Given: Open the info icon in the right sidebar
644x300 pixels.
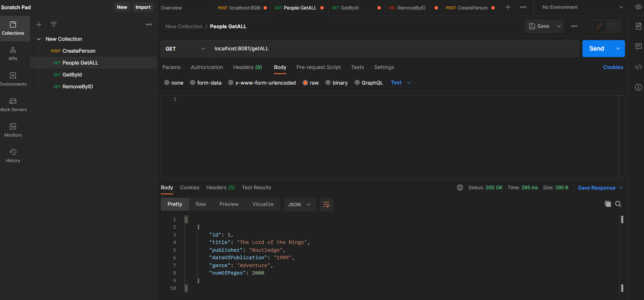Looking at the screenshot, I should click(639, 87).
